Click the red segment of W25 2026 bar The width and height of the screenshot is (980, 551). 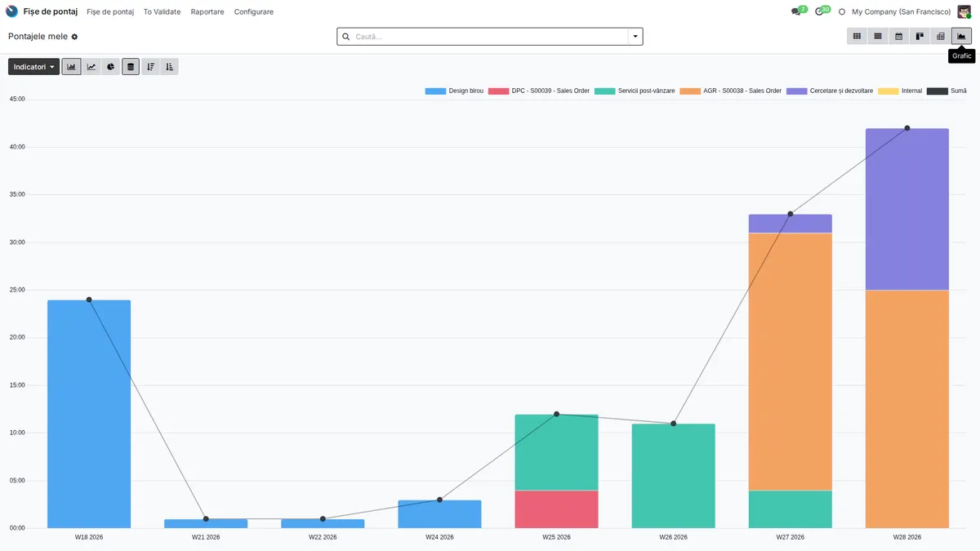[x=556, y=509]
